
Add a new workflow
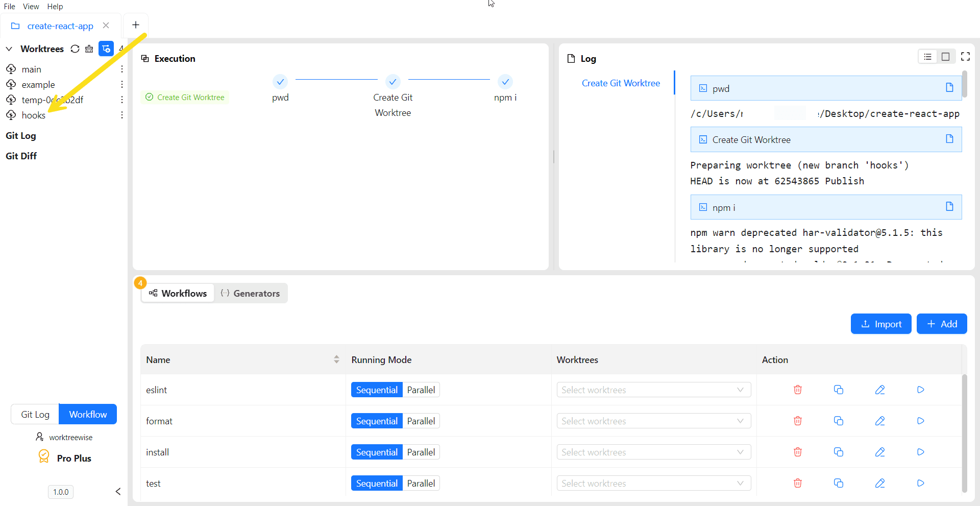click(x=941, y=324)
